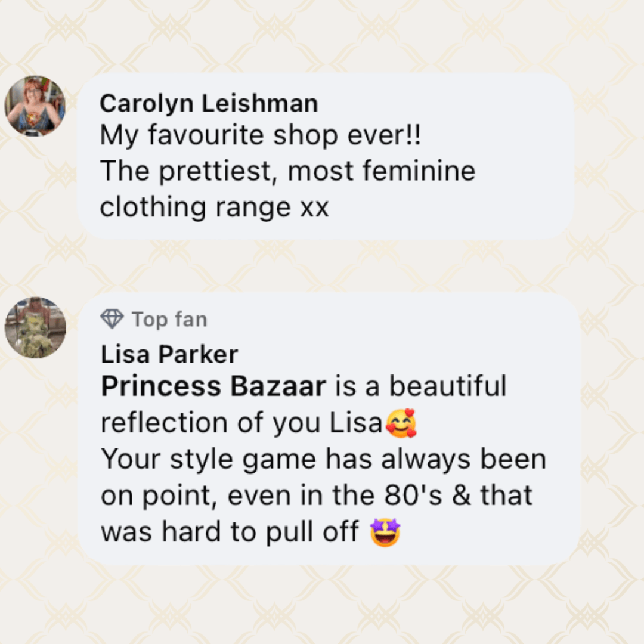Click the line 'Your style game has always been'
The image size is (644, 644).
pos(324,459)
